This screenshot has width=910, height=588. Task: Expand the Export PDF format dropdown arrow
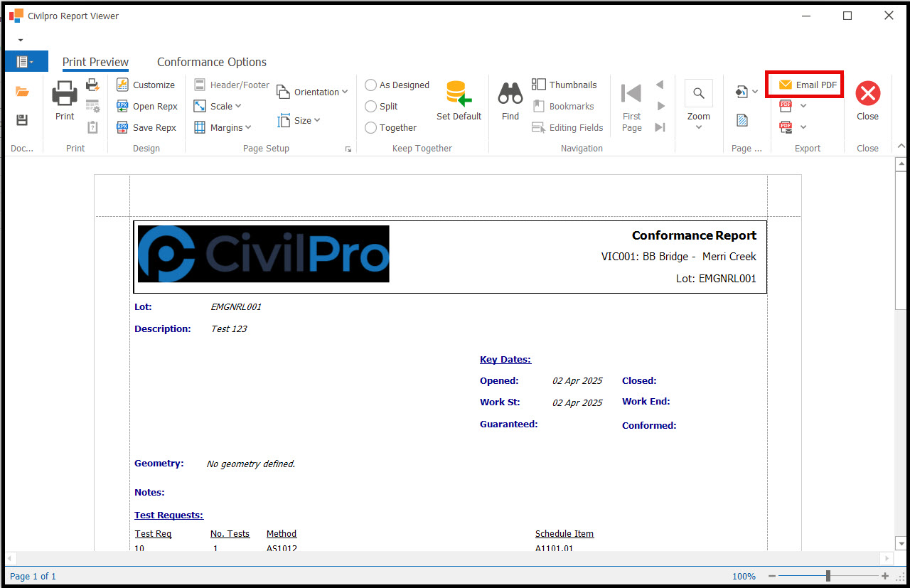pyautogui.click(x=803, y=106)
